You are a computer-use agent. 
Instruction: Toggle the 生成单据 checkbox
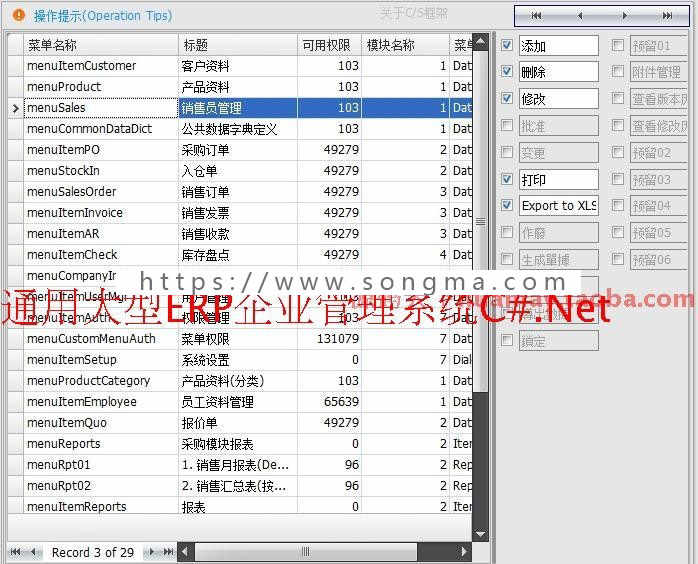pos(507,259)
